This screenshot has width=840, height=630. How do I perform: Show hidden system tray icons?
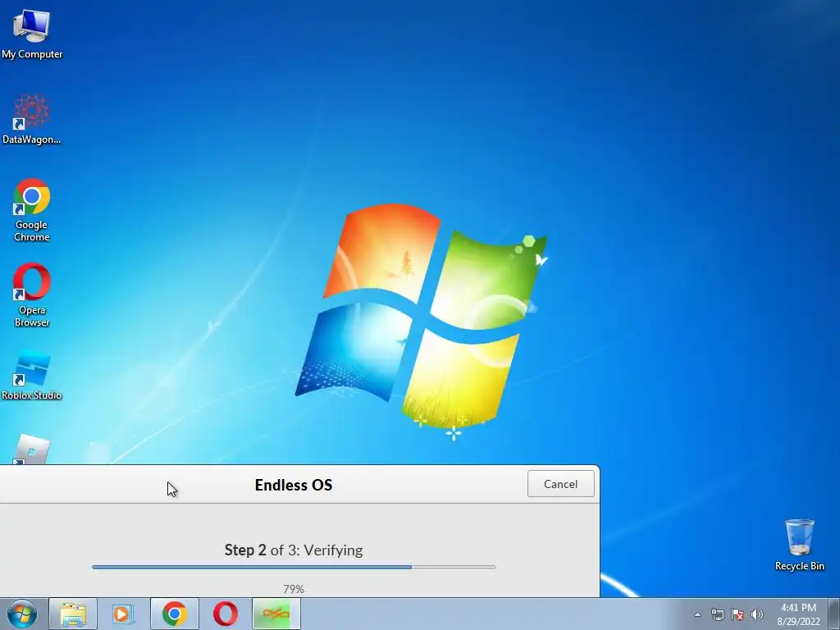697,614
